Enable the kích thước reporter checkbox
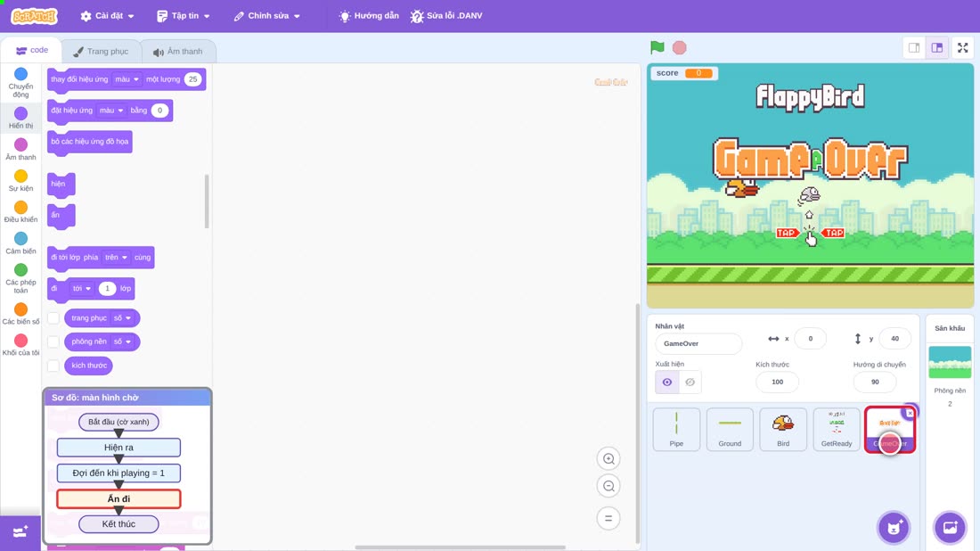The height and width of the screenshot is (551, 980). [53, 366]
